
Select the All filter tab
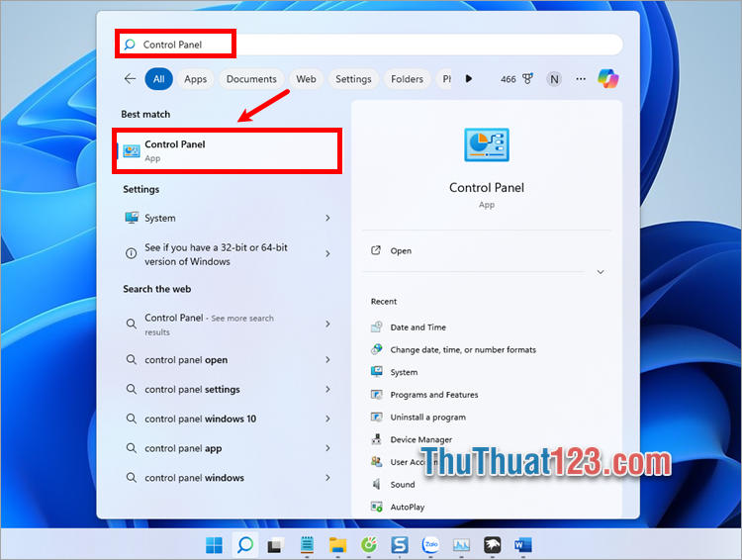[159, 79]
